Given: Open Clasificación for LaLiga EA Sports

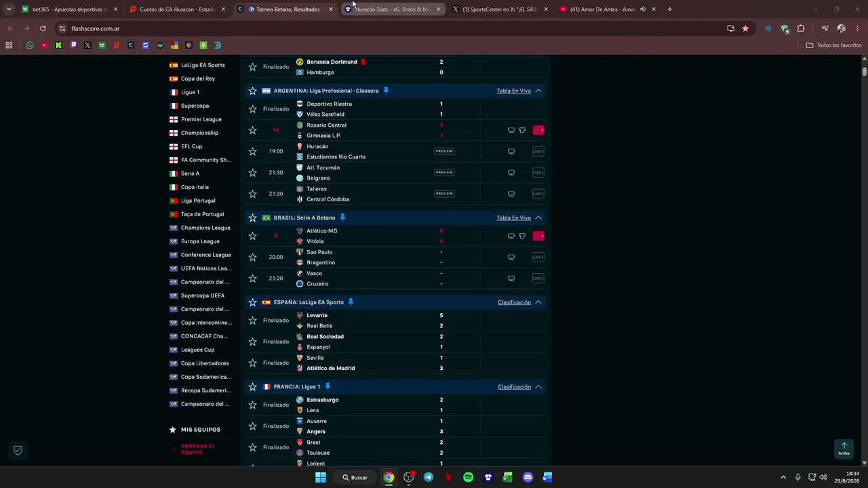Looking at the screenshot, I should 514,302.
